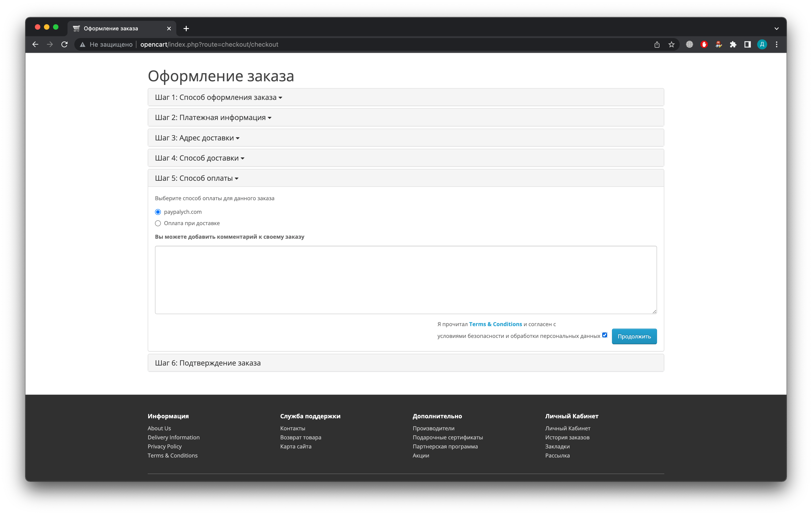The image size is (812, 515).
Task: Click the Информация footer heading
Action: click(x=168, y=416)
